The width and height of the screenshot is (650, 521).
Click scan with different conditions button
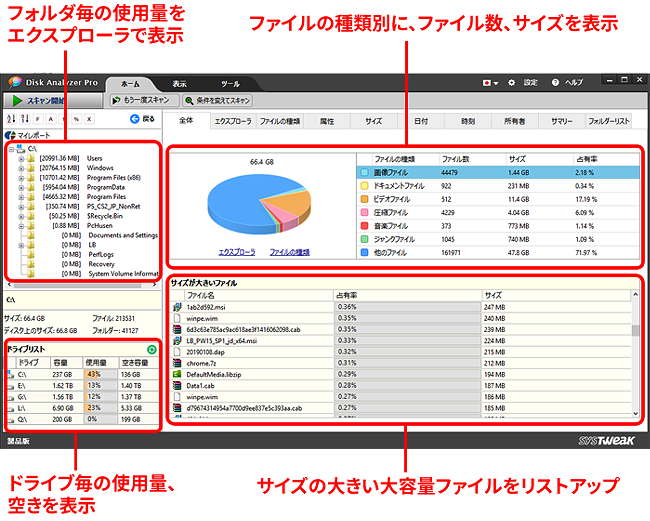[217, 100]
